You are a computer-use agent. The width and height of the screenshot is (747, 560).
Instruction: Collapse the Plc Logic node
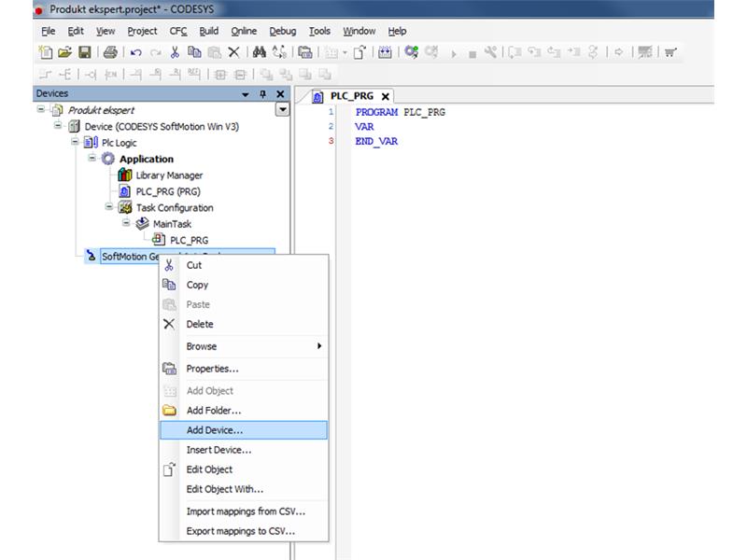[75, 142]
